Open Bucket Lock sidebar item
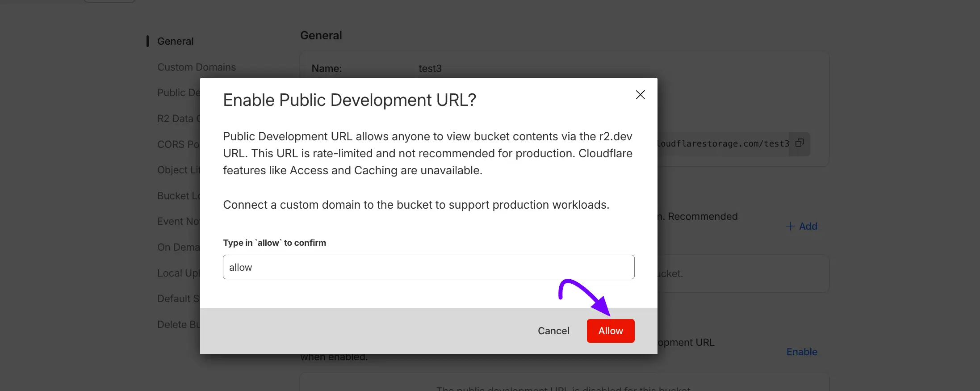Viewport: 980px width, 391px height. tap(178, 196)
